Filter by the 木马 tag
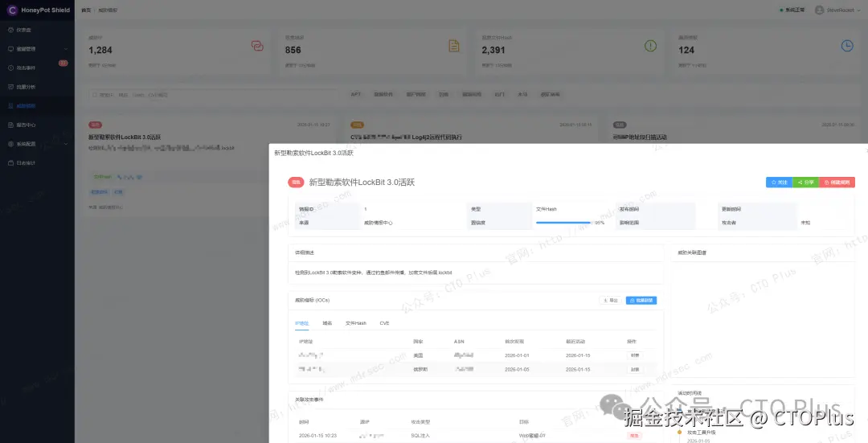This screenshot has height=443, width=868. click(522, 95)
